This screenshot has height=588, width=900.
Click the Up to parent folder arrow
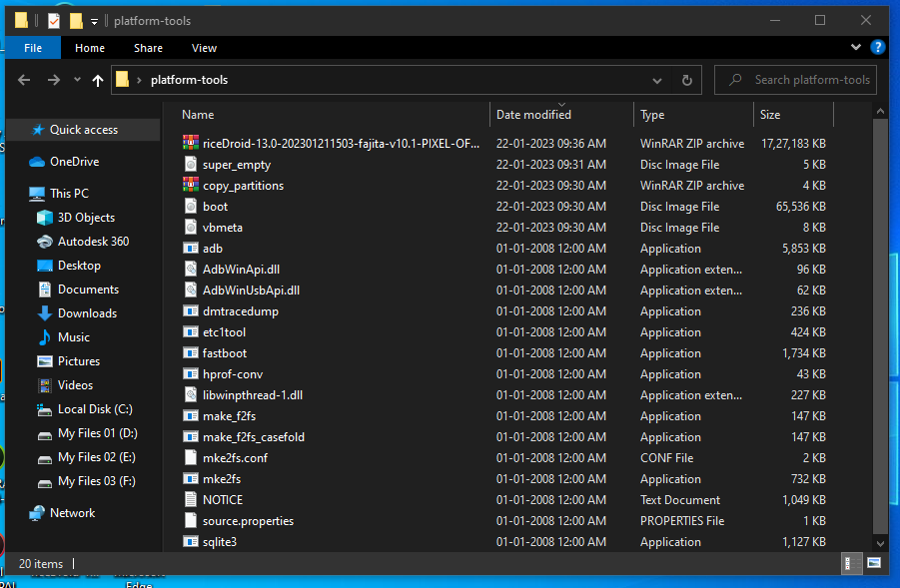(97, 81)
